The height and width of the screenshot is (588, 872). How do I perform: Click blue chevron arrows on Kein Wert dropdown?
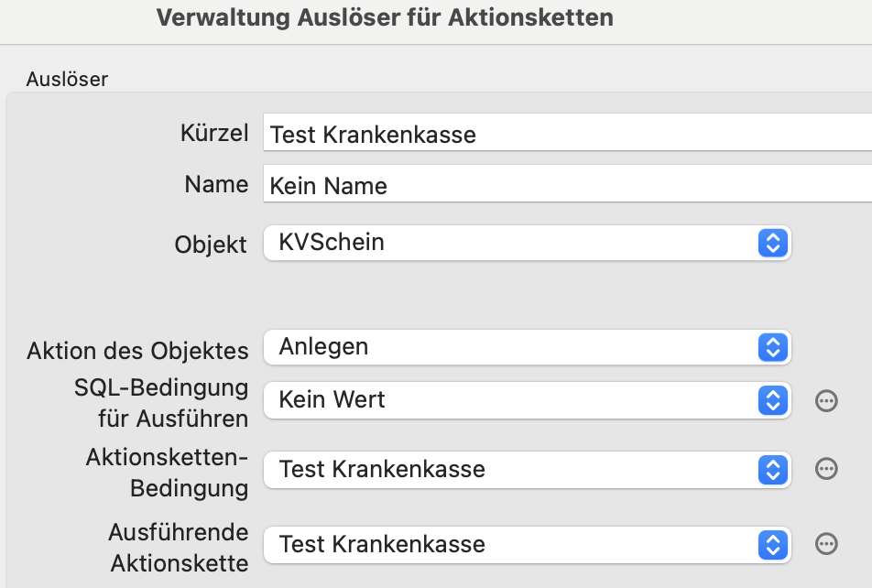coord(773,400)
